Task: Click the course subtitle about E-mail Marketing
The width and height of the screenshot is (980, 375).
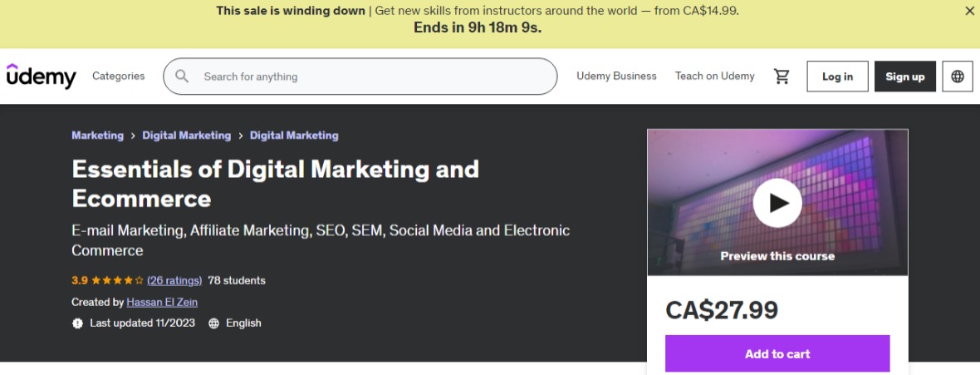Action: click(x=321, y=240)
